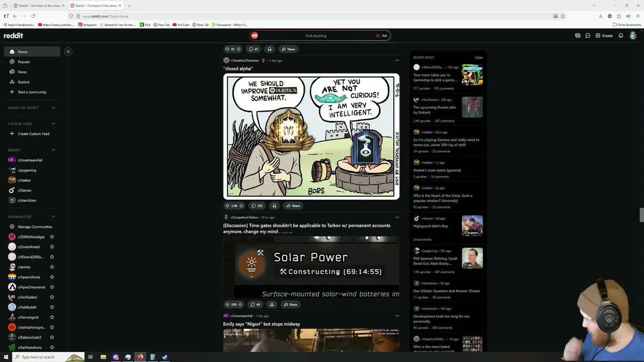644x362 pixels.
Task: Open overflow menu on Tarkov post
Action: (397, 217)
